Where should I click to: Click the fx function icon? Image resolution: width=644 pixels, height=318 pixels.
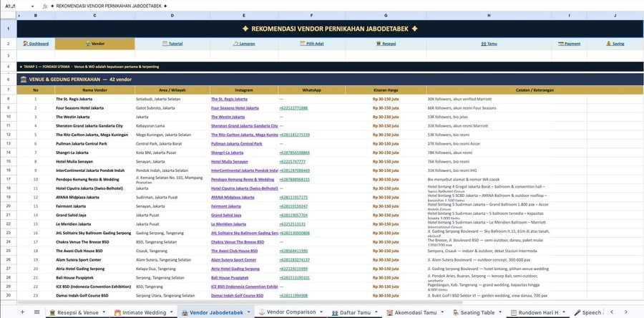coord(45,6)
